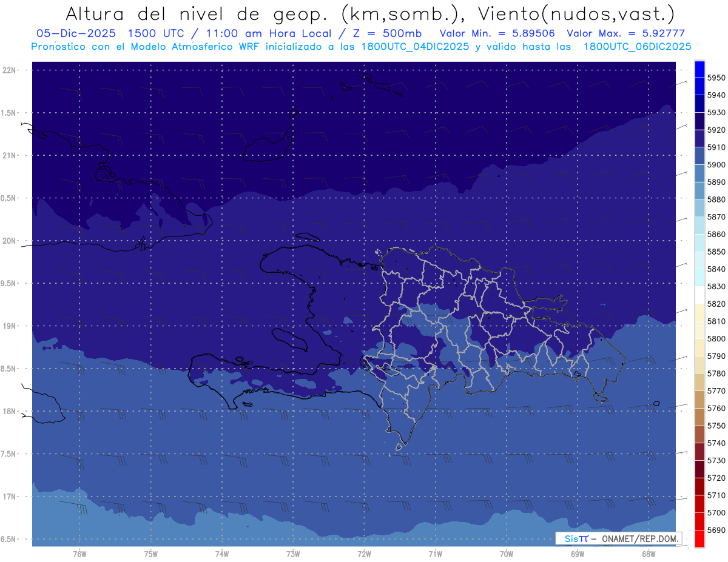Click the '69W' longitude label
Image resolution: width=728 pixels, height=562 pixels.
pos(578,554)
